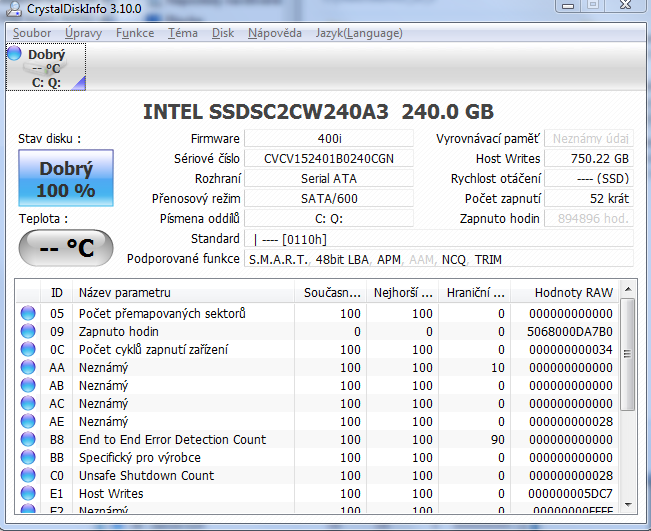Open the Téma menu
This screenshot has width=651, height=531.
(x=182, y=33)
